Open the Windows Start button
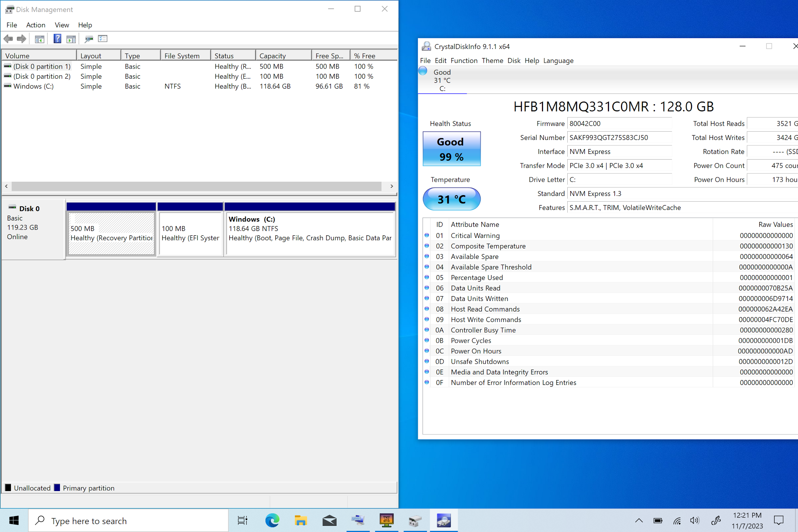The image size is (798, 532). (14, 520)
